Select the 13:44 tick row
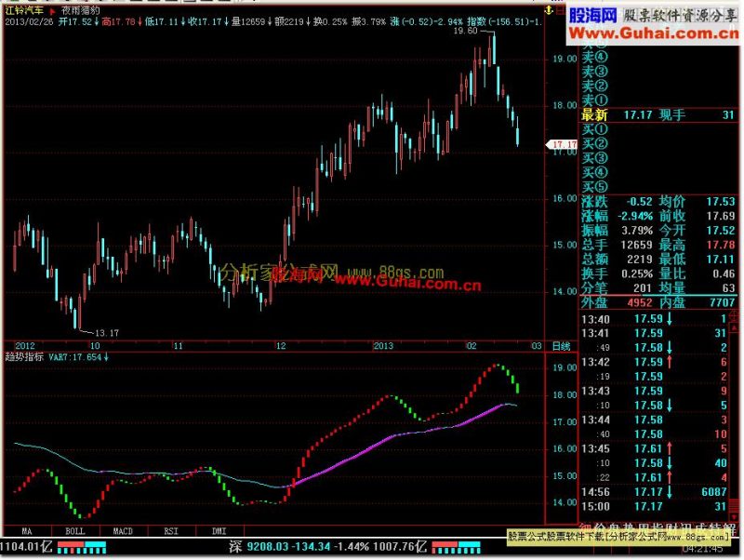 coord(655,420)
